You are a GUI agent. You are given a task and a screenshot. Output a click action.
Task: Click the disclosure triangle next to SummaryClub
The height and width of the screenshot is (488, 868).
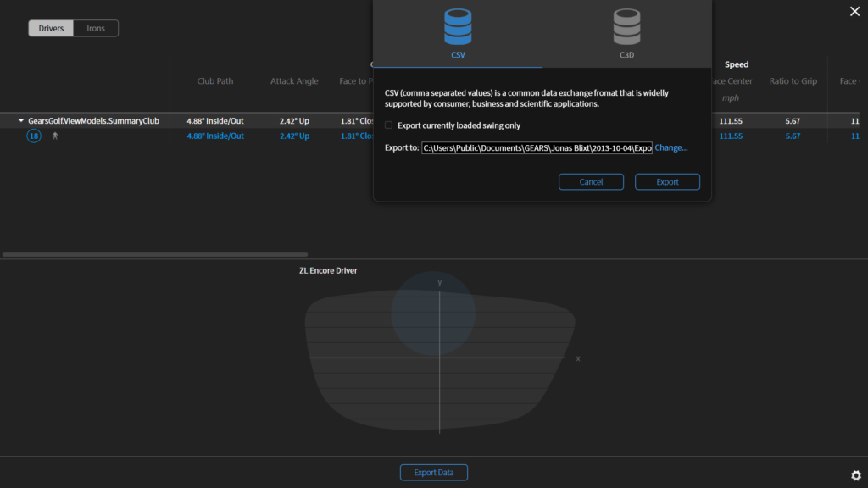tap(19, 120)
